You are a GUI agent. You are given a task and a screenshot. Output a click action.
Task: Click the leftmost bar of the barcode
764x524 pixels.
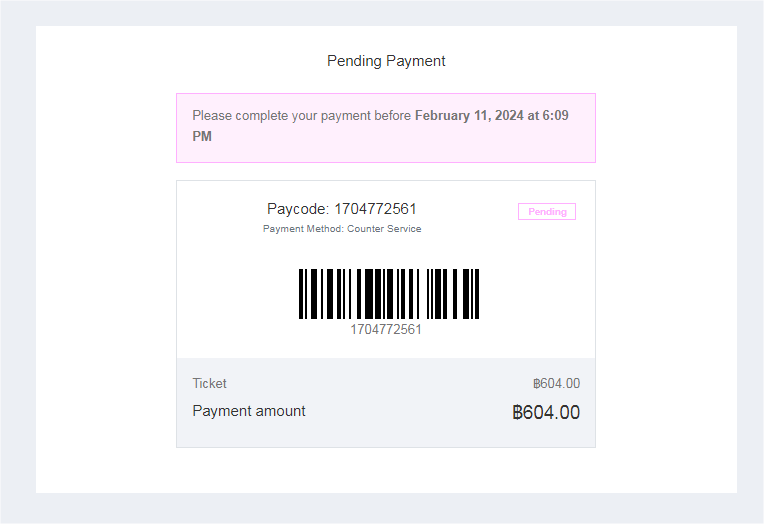tap(301, 293)
